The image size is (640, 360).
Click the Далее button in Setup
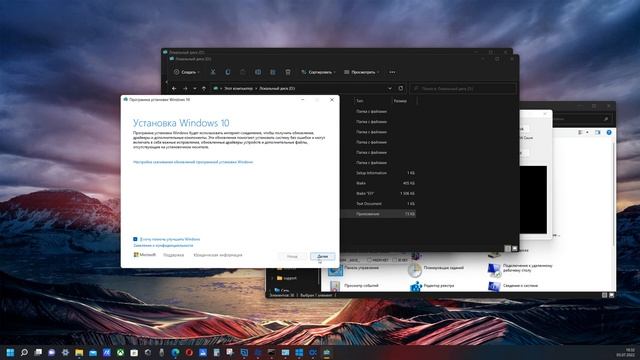click(x=322, y=256)
